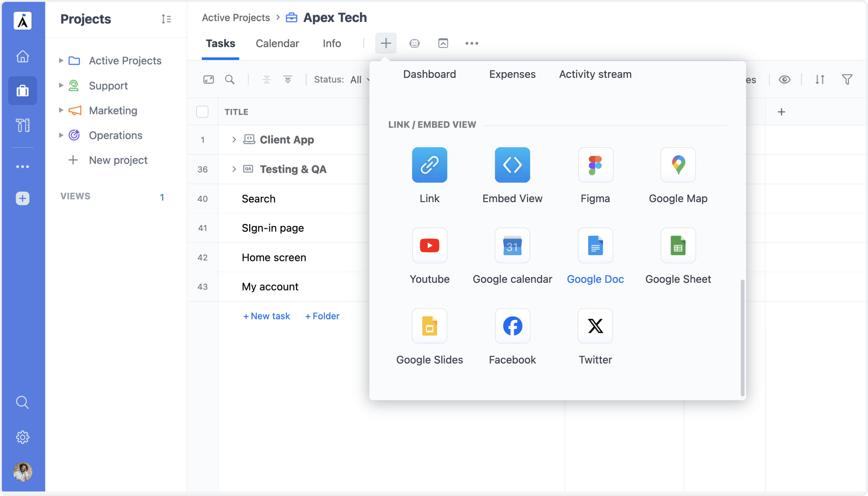
Task: Tick the select-all checkbox in TITLE header
Action: tap(202, 112)
